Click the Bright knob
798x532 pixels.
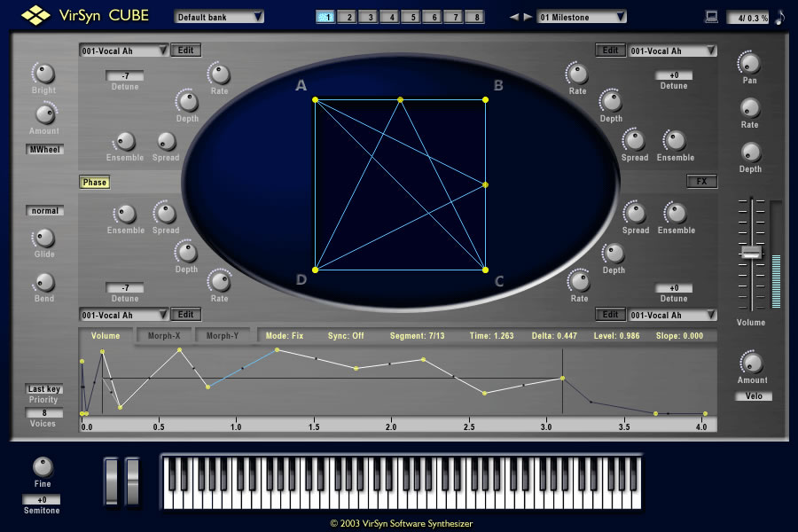[44, 74]
